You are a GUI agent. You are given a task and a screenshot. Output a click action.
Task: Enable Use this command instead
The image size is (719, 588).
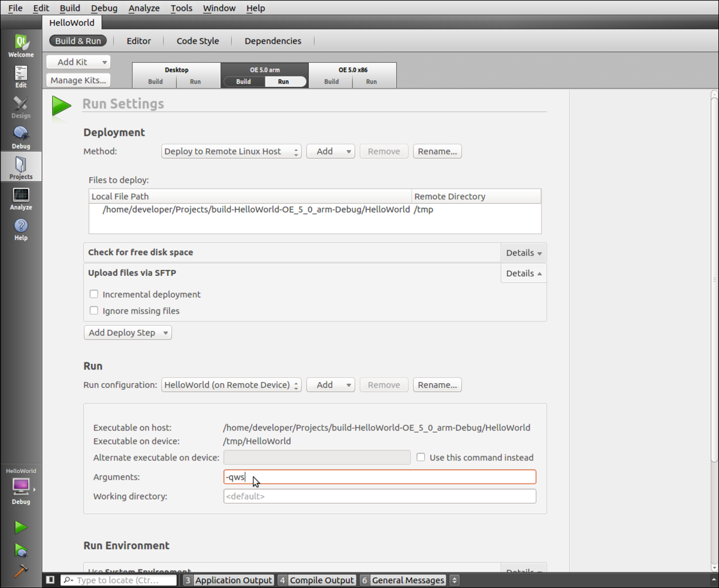[x=421, y=457]
